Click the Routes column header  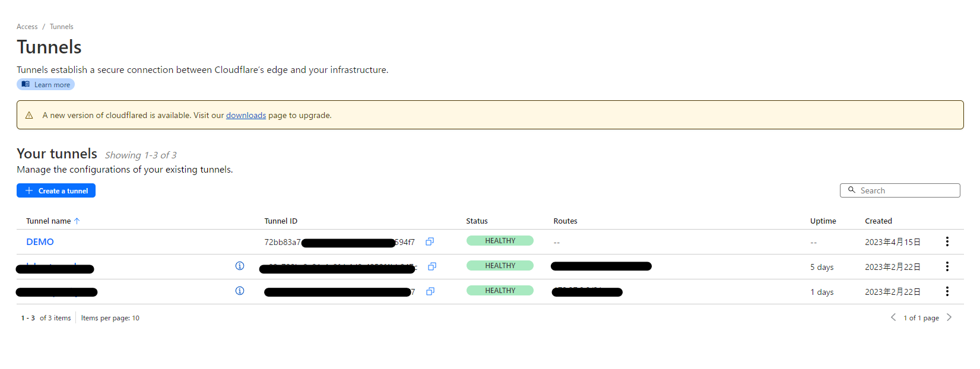565,221
